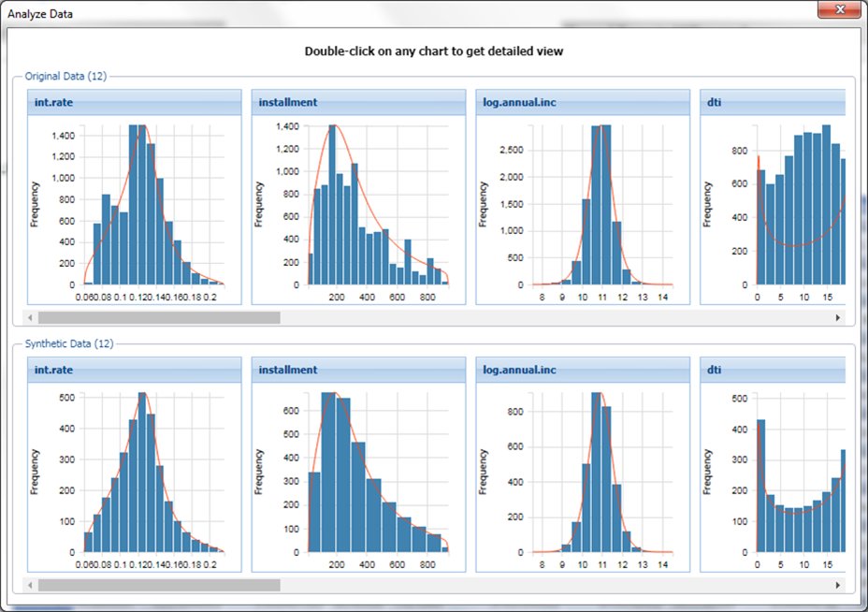The image size is (868, 612).
Task: Click the int.rate title bar in Synthetic Data
Action: click(135, 370)
